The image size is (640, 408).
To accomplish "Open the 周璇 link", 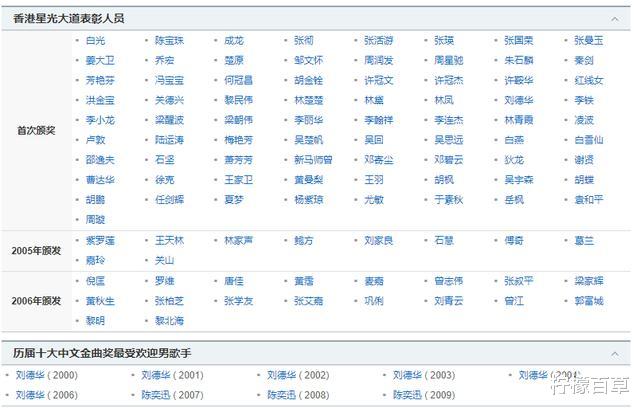I will [96, 220].
